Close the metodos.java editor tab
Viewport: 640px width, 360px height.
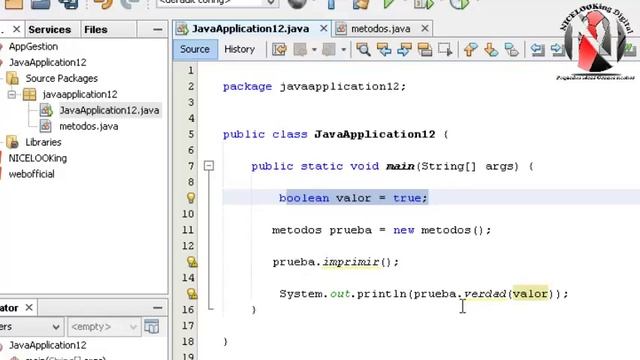click(x=425, y=29)
